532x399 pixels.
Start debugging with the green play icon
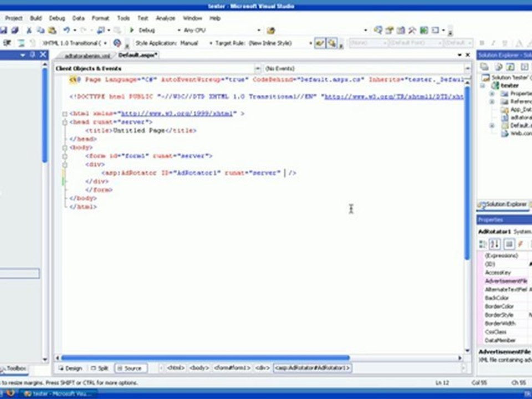click(x=132, y=30)
